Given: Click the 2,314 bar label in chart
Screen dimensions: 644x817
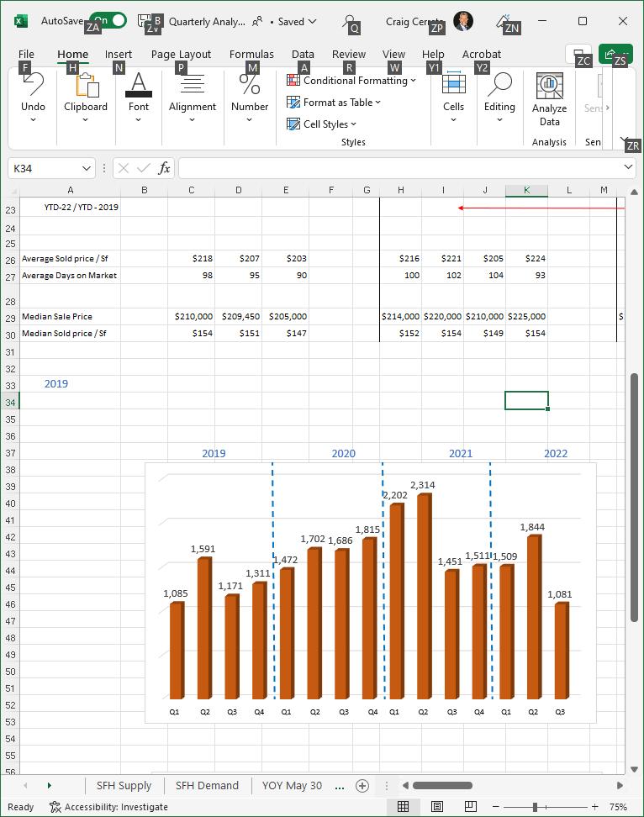Looking at the screenshot, I should coord(423,485).
